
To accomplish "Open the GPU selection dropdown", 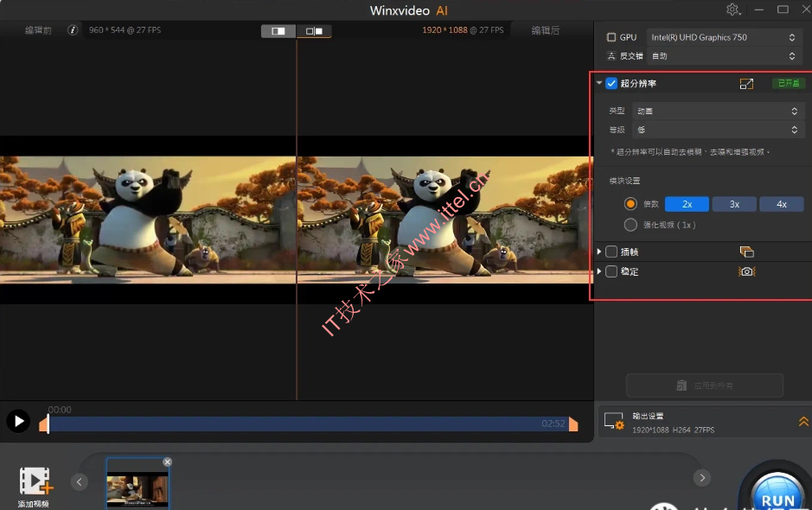I will 723,37.
